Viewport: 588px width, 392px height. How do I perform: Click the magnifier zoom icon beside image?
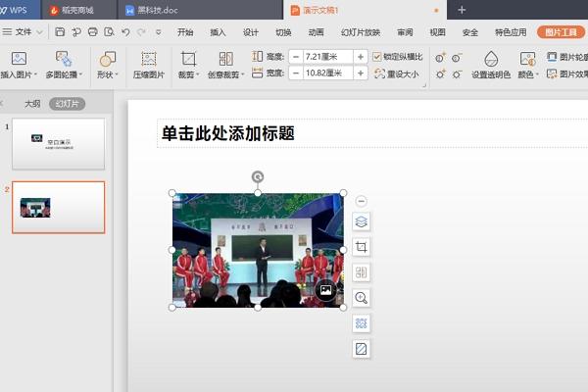tap(362, 298)
